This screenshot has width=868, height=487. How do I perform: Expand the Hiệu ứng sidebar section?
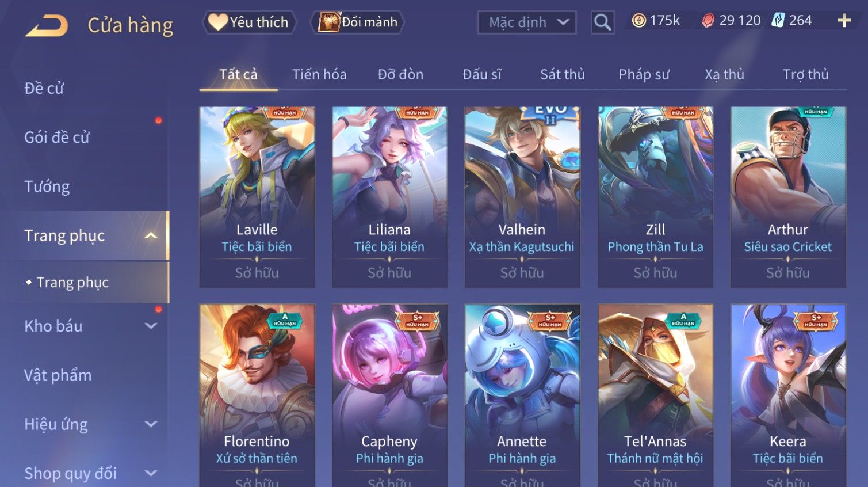tap(151, 424)
